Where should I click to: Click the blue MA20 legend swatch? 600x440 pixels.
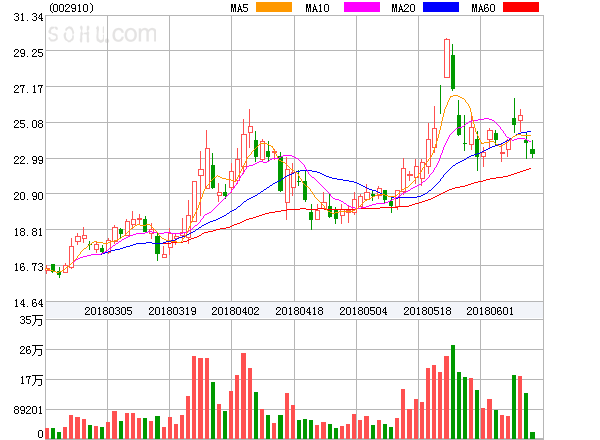[441, 7]
